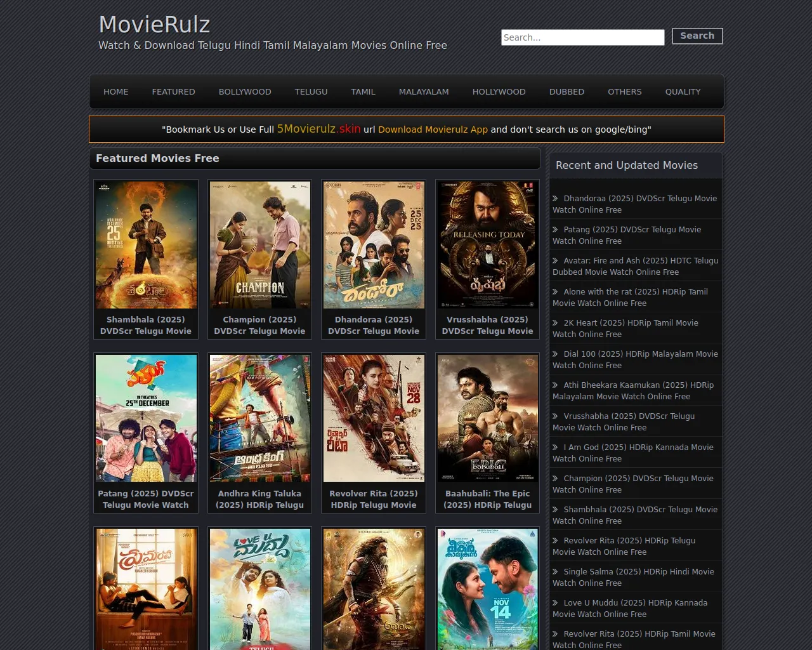Open the HOME menu item
812x650 pixels.
(x=116, y=92)
